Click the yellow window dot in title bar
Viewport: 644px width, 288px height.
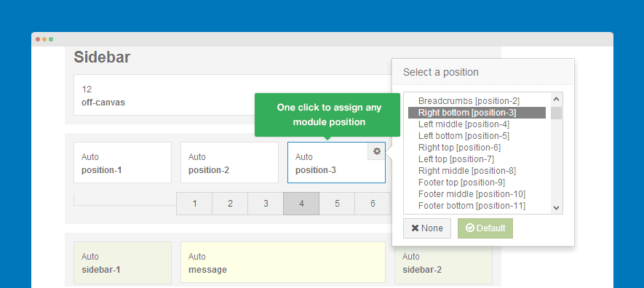point(44,39)
